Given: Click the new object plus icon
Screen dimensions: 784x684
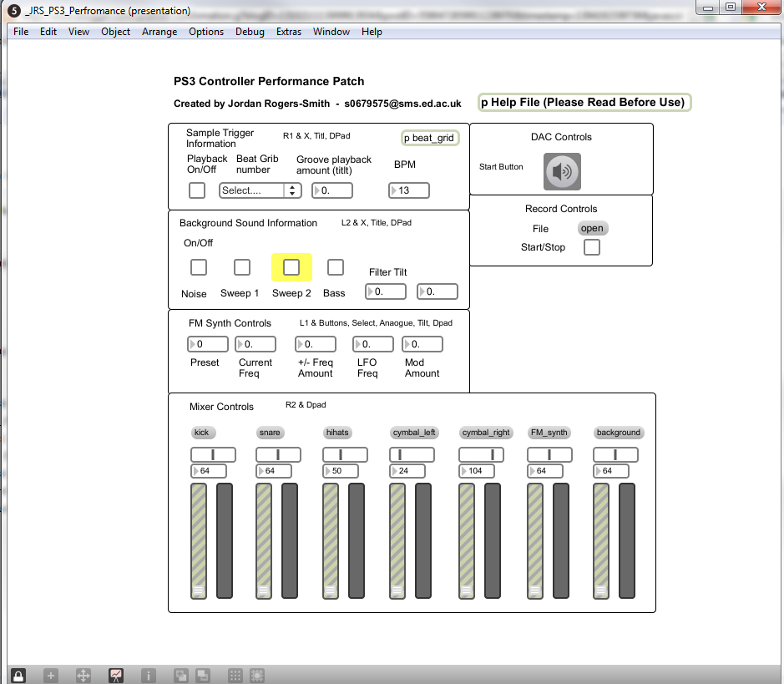Looking at the screenshot, I should pos(50,676).
